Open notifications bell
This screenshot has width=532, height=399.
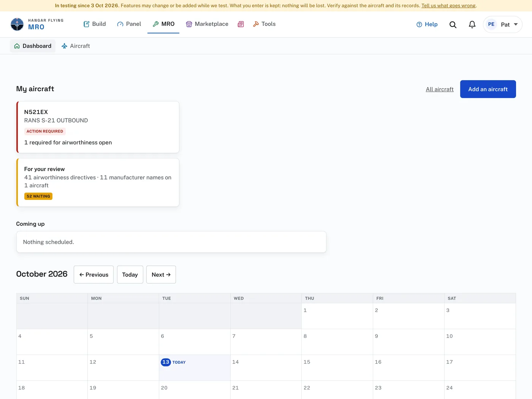472,24
